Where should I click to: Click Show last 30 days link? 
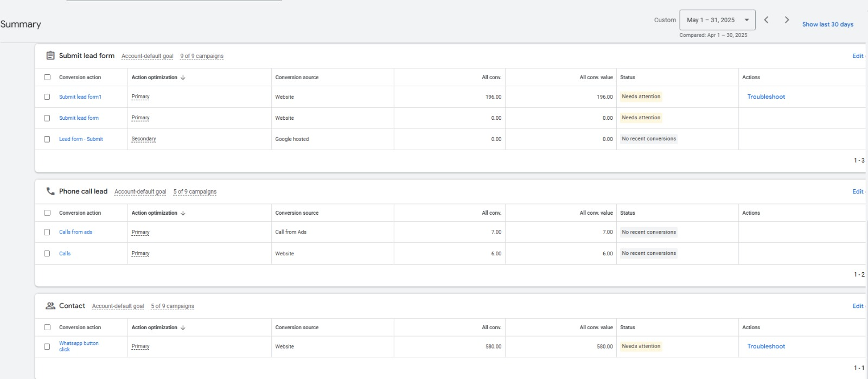coord(827,24)
